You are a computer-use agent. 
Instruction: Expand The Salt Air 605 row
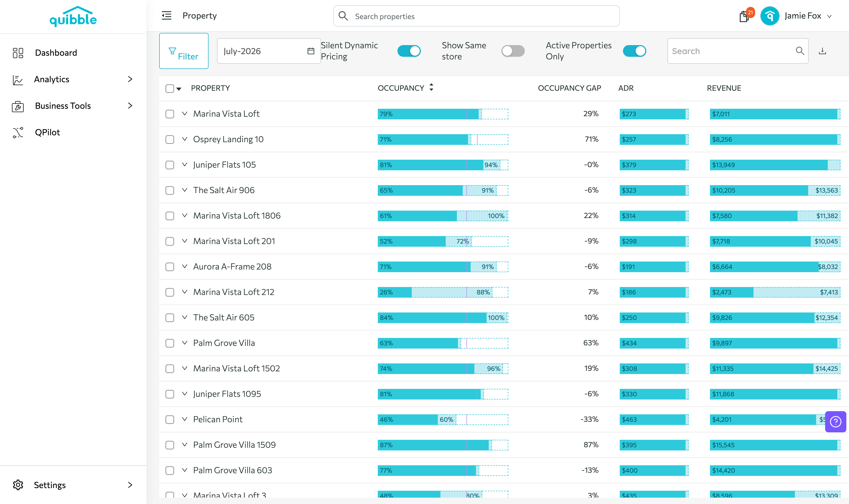tap(184, 317)
